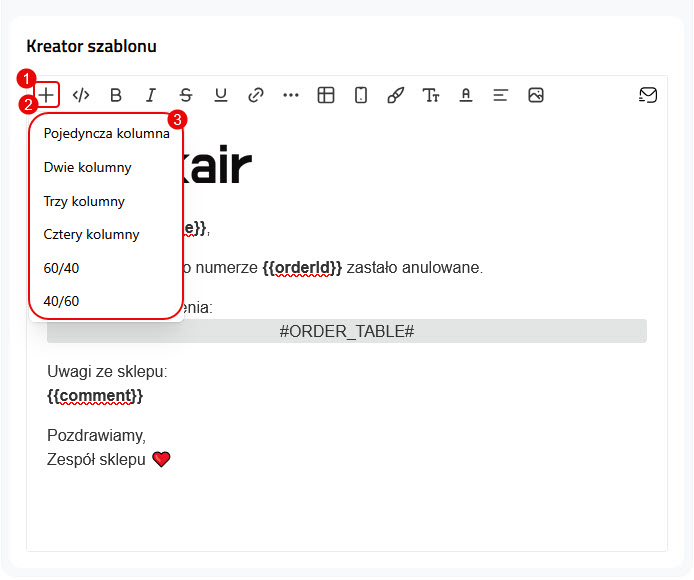The image size is (694, 580).
Task: Toggle italic formatting
Action: coord(151,95)
